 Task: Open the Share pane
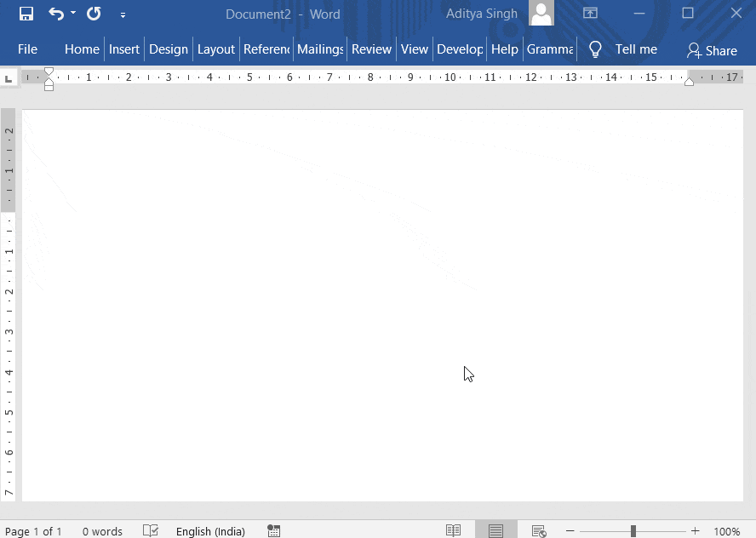coord(712,50)
